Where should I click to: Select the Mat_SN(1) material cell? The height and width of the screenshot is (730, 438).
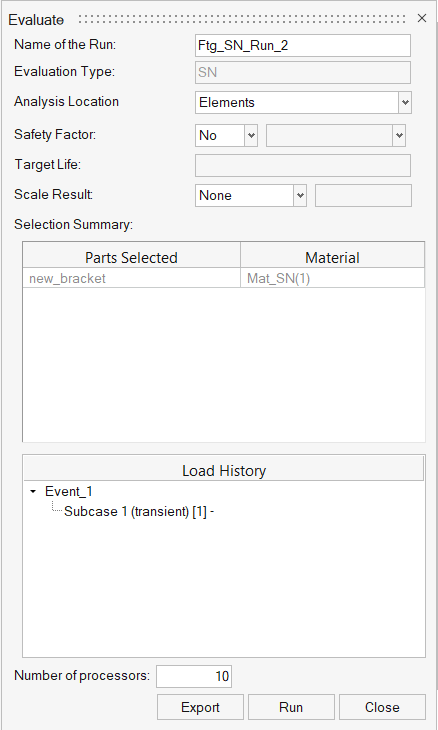click(x=332, y=278)
